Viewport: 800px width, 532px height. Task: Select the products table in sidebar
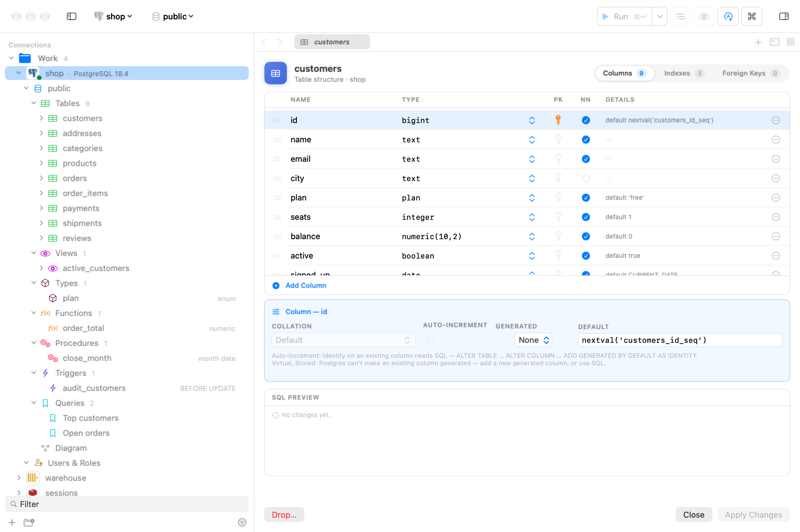[79, 163]
